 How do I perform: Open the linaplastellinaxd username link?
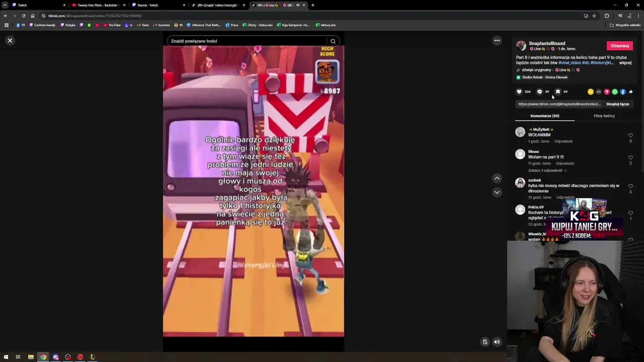547,43
